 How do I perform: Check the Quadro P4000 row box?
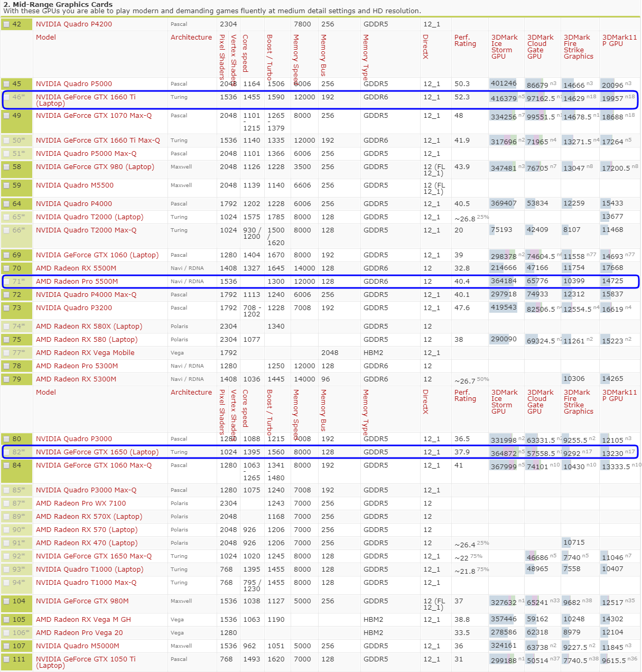point(6,204)
